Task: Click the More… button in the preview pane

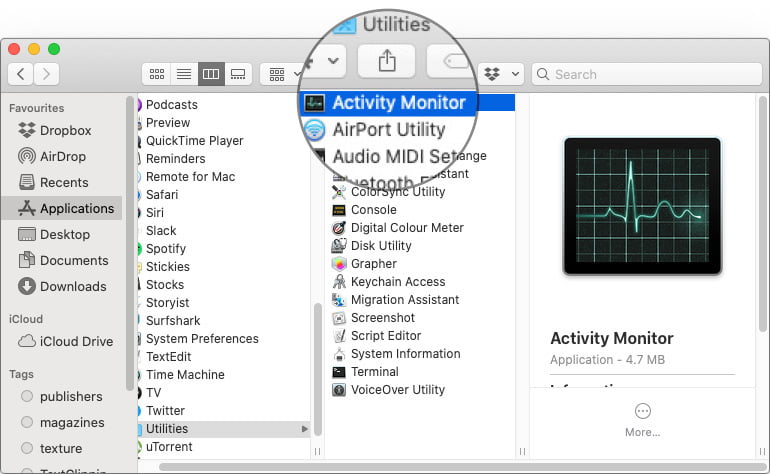Action: (642, 420)
